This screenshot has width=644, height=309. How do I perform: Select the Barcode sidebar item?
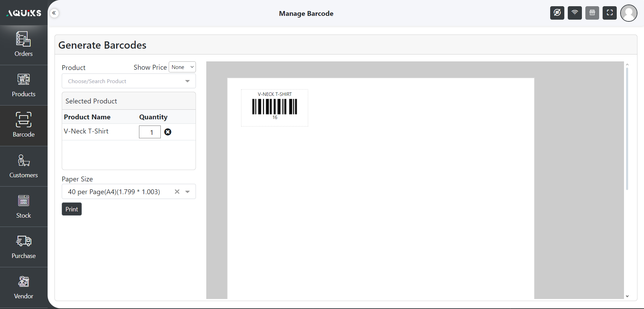point(24,126)
